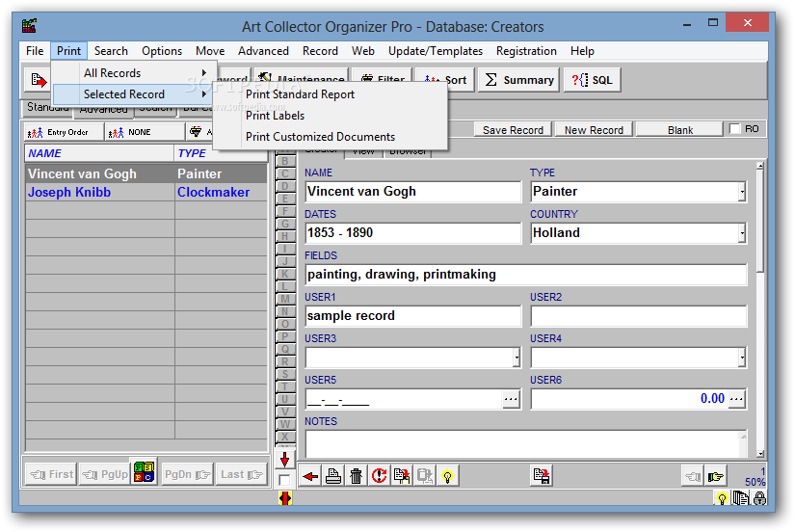This screenshot has height=532, width=795.
Task: Open the Advanced menu in menu bar
Action: pos(263,51)
